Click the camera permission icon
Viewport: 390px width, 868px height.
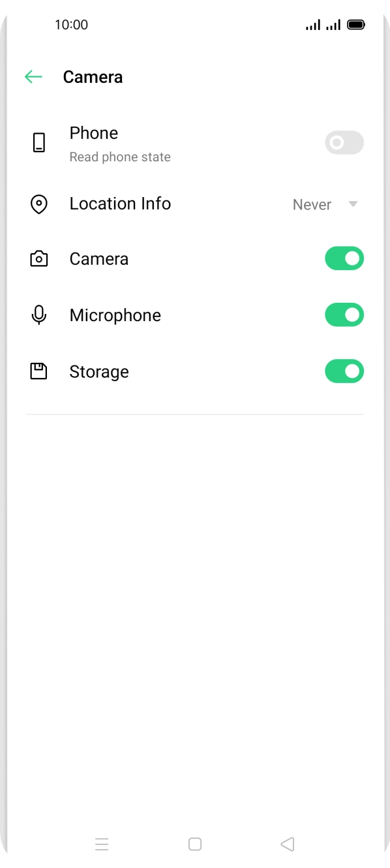click(38, 258)
